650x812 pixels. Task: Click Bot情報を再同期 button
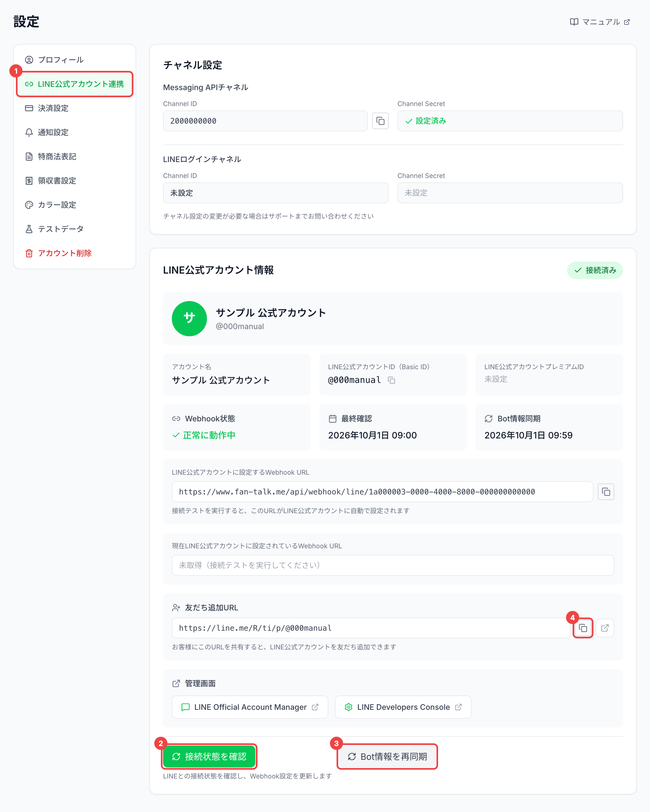pos(387,756)
